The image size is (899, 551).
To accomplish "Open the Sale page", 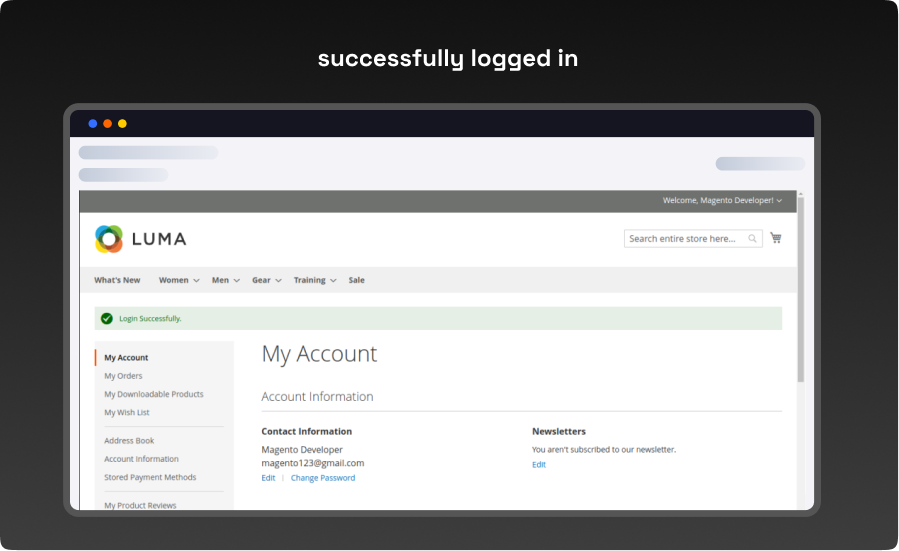I will click(356, 281).
